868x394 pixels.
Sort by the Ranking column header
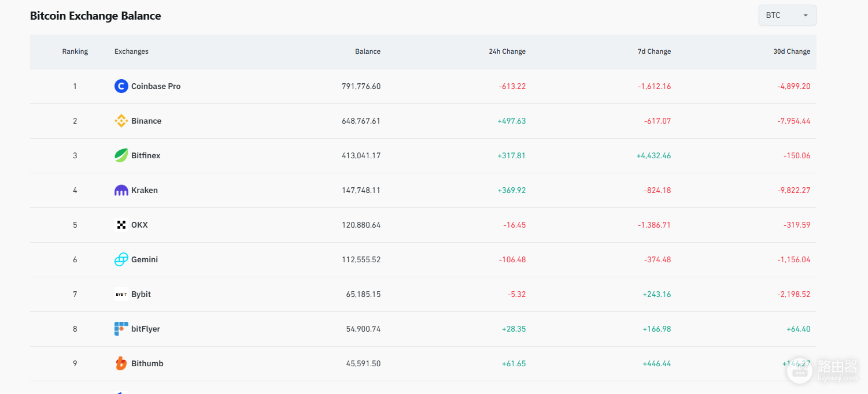point(75,51)
